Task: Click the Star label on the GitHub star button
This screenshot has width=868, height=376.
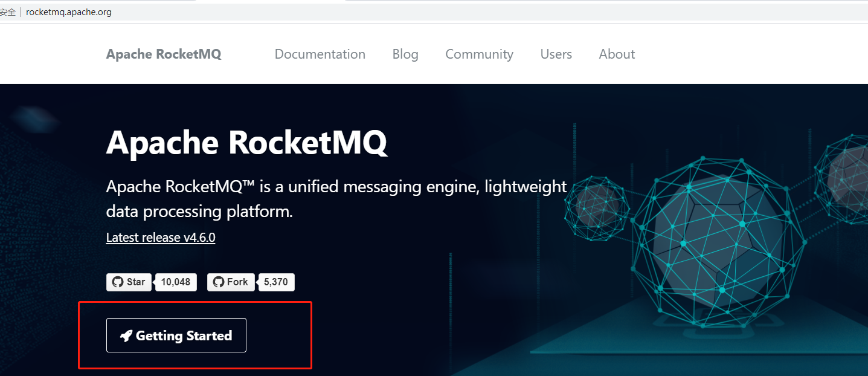Action: pos(136,282)
